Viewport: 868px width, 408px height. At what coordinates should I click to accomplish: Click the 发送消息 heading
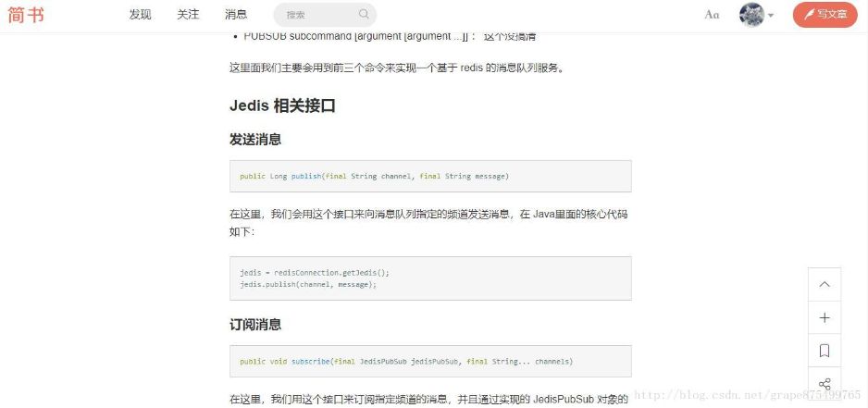point(255,140)
